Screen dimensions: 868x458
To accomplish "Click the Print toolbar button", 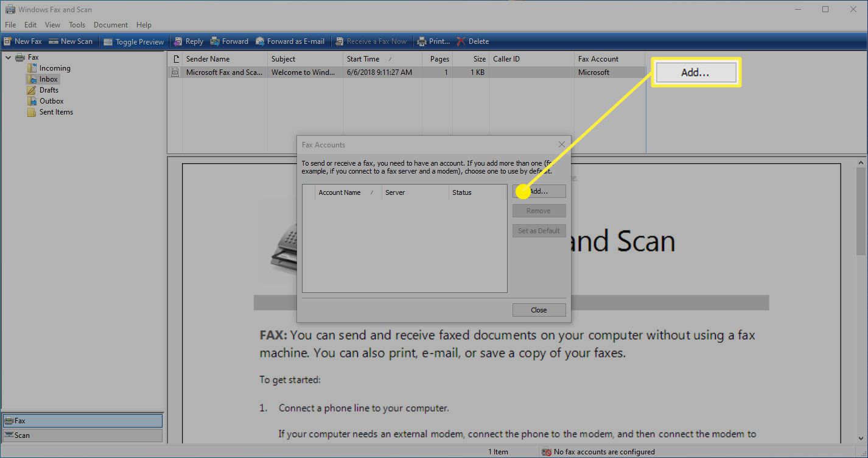I will pyautogui.click(x=433, y=41).
